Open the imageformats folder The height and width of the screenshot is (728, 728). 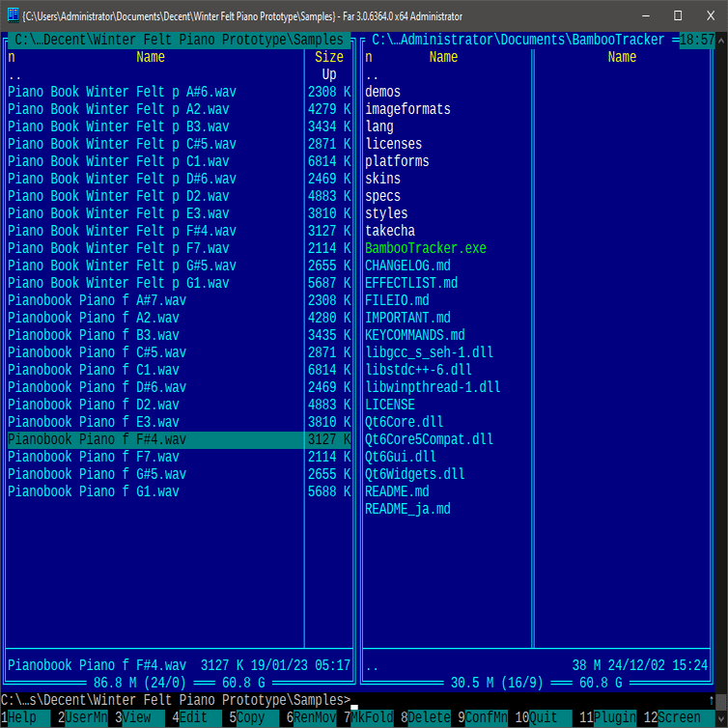[x=407, y=109]
